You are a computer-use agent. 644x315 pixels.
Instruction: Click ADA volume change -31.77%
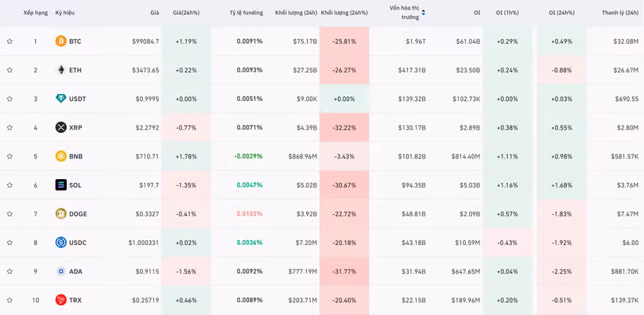pos(344,271)
